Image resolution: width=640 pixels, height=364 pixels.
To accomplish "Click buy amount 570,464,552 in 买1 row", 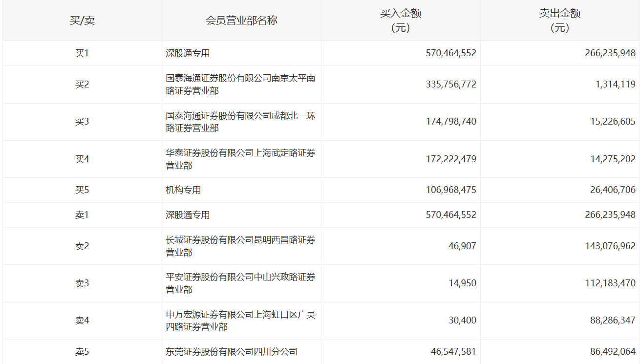I will coord(451,53).
